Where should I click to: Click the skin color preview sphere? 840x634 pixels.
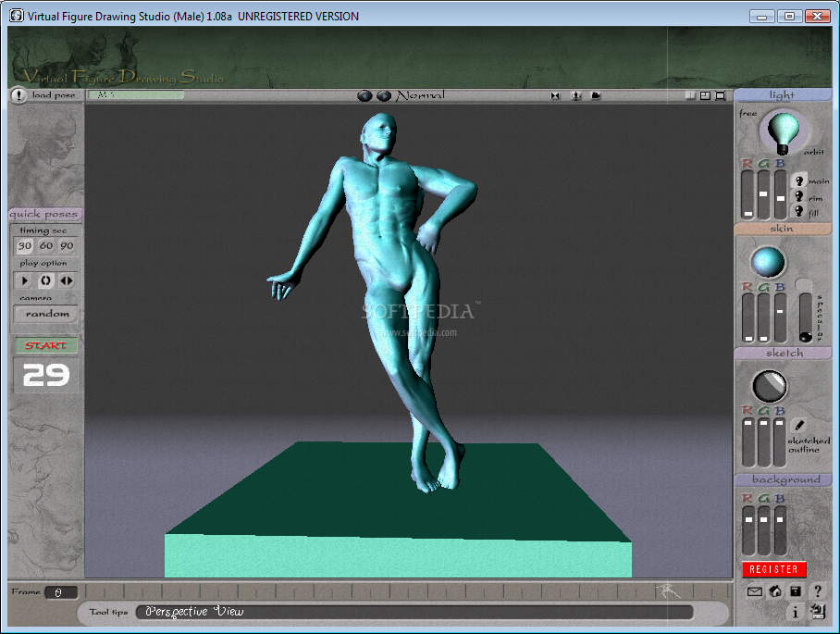(x=768, y=262)
